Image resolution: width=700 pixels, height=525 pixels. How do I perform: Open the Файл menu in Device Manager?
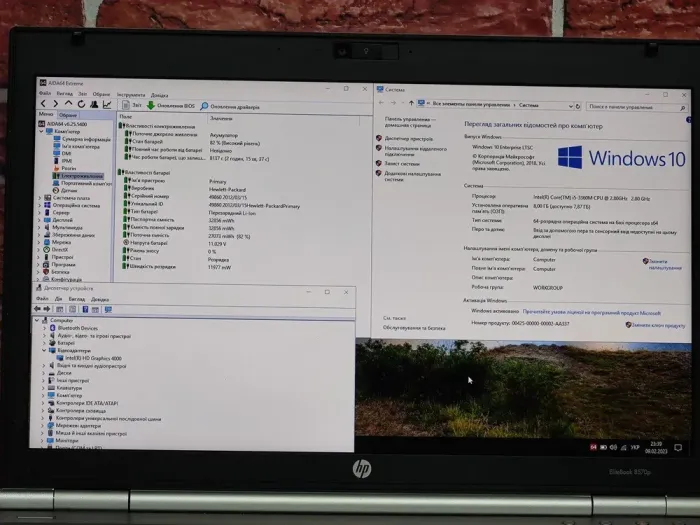pos(41,299)
